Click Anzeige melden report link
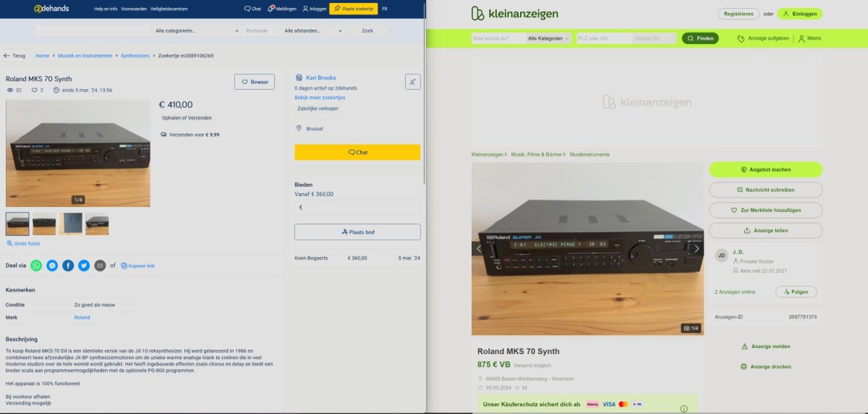The height and width of the screenshot is (414, 868). (x=766, y=347)
